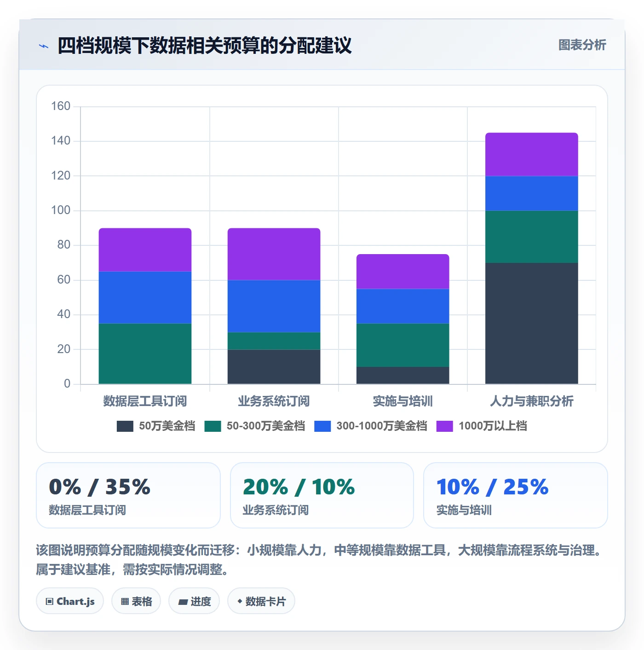
Task: Click the 实施与培训 x-axis label under the chart
Action: tap(402, 401)
